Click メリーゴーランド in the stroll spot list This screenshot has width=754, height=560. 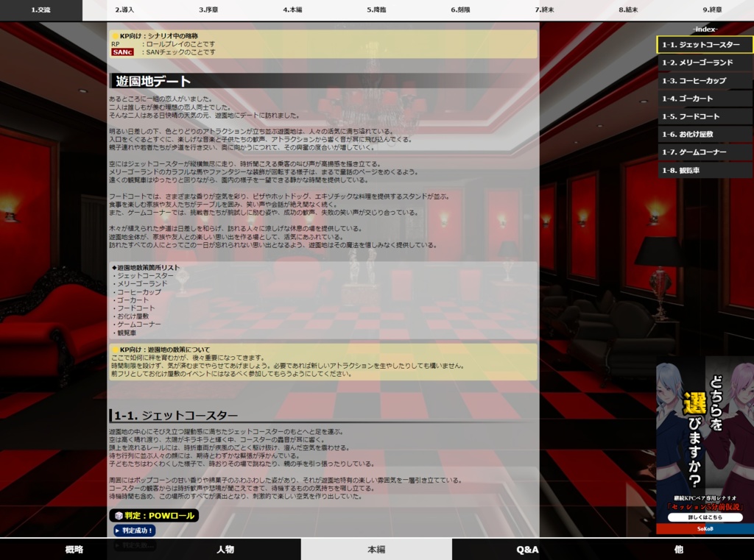click(142, 284)
